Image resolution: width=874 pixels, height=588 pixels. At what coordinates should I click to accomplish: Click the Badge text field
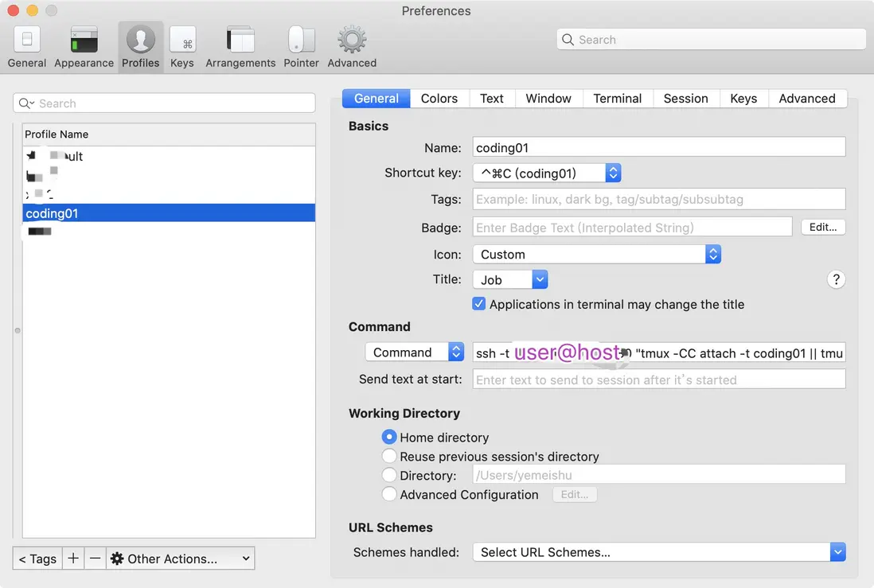632,227
